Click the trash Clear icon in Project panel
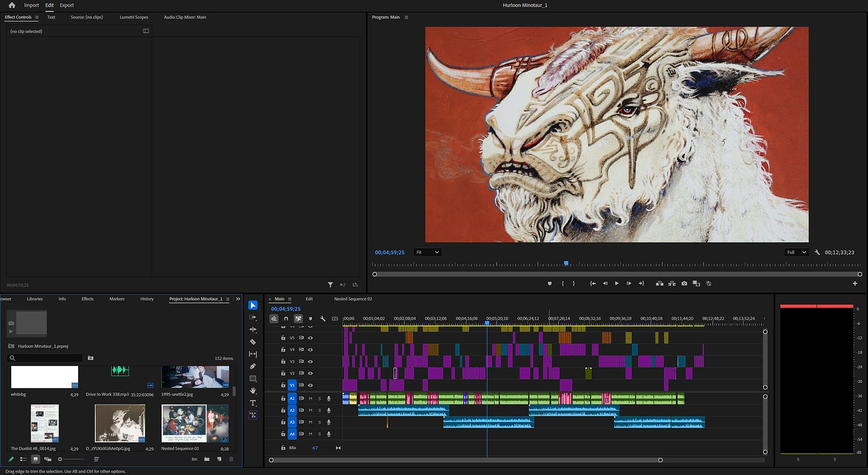Viewport: 868px width, 475px height. (x=231, y=459)
